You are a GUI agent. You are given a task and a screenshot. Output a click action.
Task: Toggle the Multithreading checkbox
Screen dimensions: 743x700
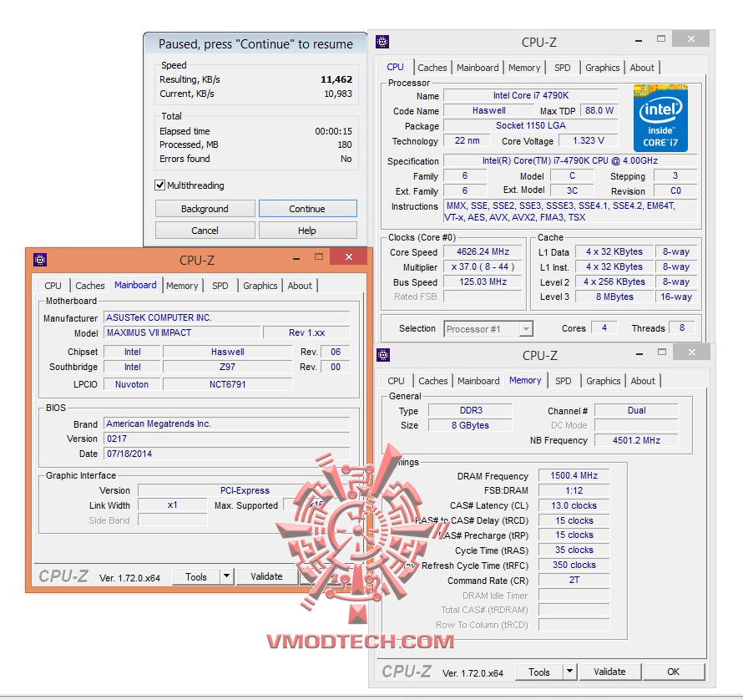[160, 185]
